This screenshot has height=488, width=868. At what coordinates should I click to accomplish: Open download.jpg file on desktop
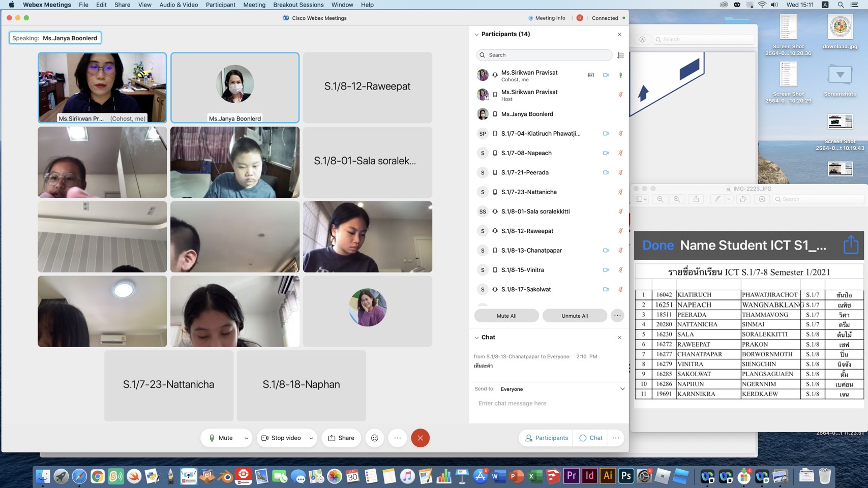coord(840,32)
